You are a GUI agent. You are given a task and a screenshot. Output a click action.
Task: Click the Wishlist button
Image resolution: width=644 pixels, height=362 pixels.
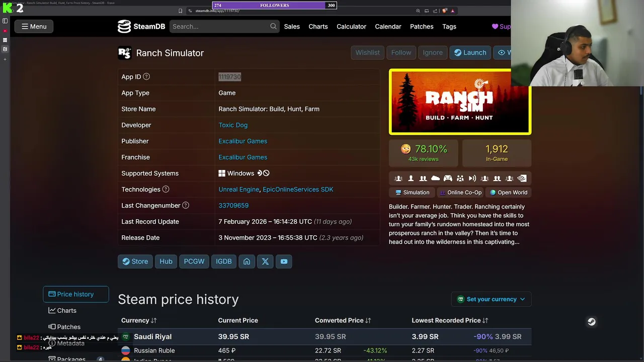coord(367,52)
